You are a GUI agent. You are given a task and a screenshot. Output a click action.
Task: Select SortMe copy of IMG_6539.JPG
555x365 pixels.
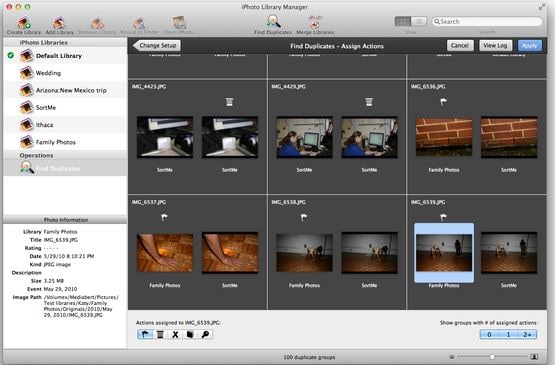point(509,253)
